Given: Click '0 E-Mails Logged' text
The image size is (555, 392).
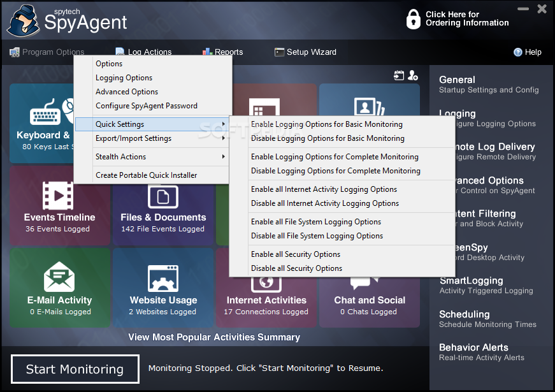Looking at the screenshot, I should pyautogui.click(x=60, y=312).
